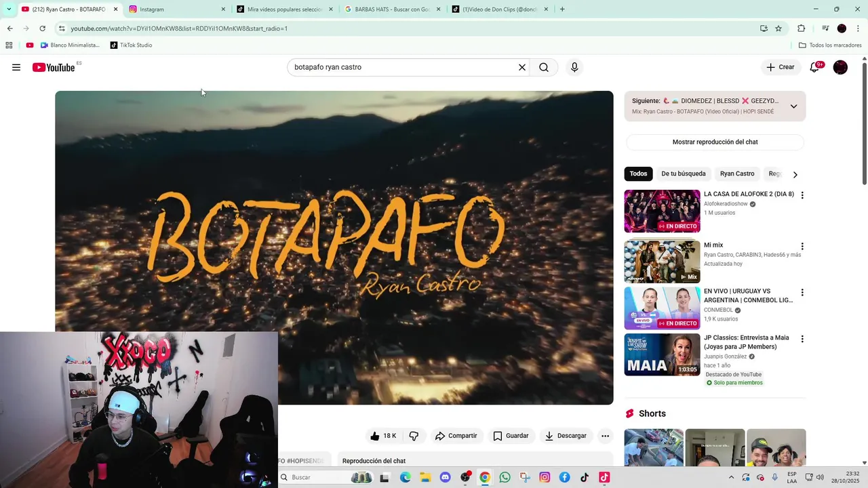
Task: Open options menu for Mi mix
Action: pyautogui.click(x=802, y=247)
